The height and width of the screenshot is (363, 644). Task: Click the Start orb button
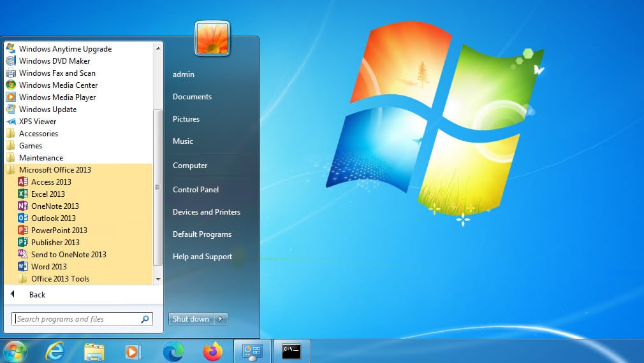click(15, 352)
